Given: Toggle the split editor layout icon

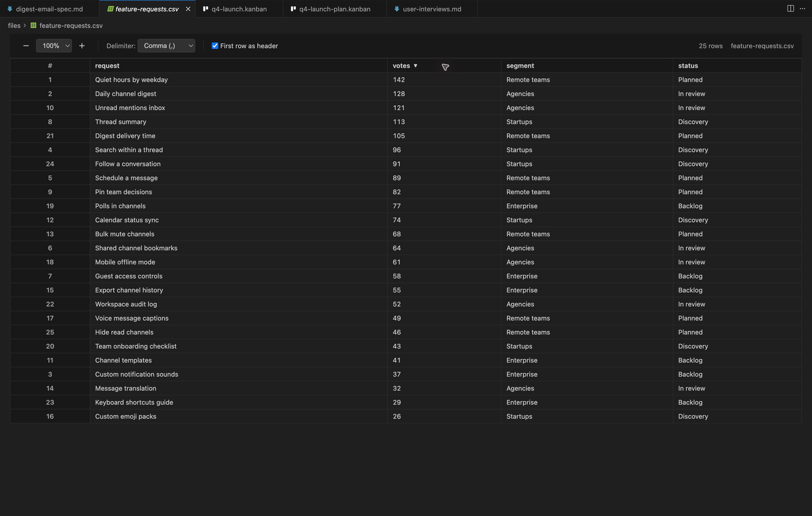Looking at the screenshot, I should coord(790,8).
